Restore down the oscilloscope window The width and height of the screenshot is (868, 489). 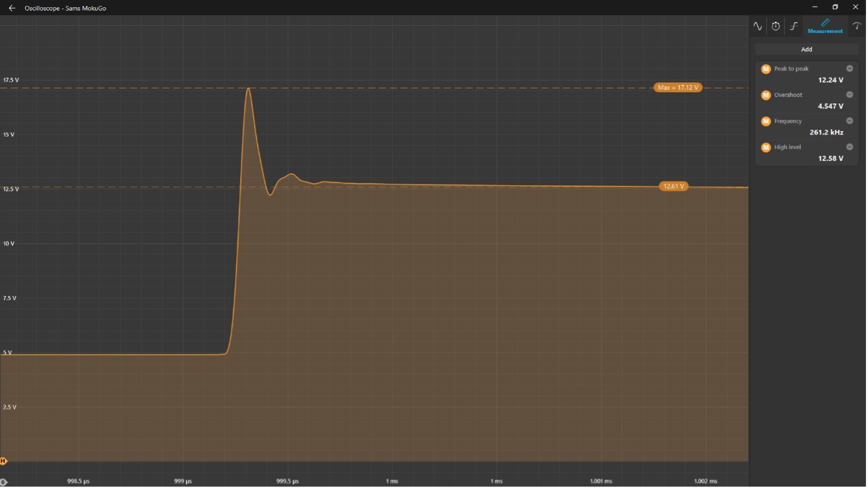pyautogui.click(x=835, y=7)
